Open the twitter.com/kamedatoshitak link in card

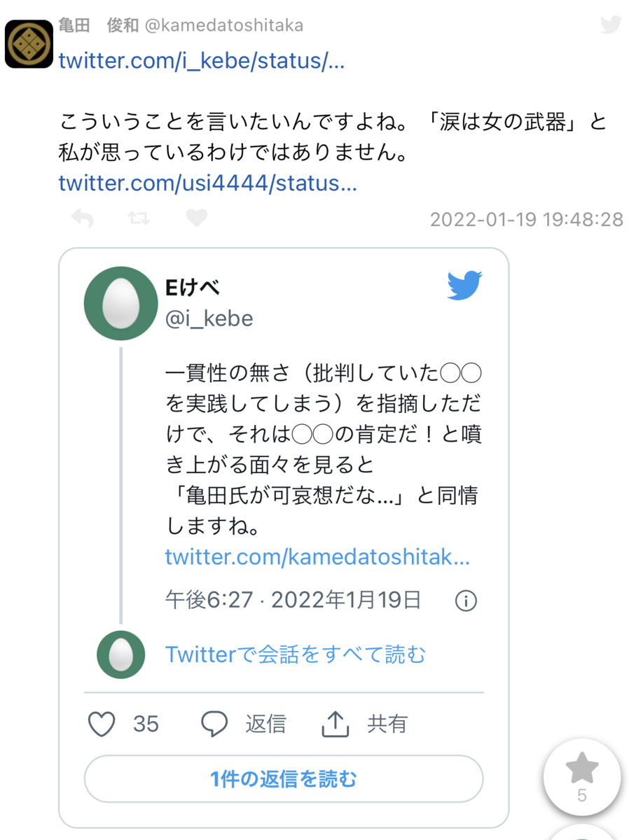pyautogui.click(x=317, y=558)
